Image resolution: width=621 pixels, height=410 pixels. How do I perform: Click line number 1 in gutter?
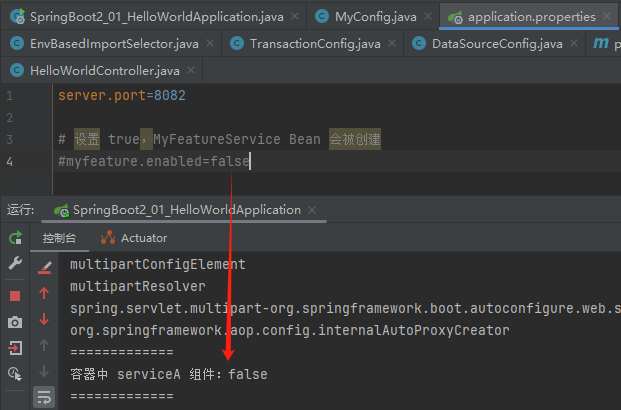click(10, 95)
